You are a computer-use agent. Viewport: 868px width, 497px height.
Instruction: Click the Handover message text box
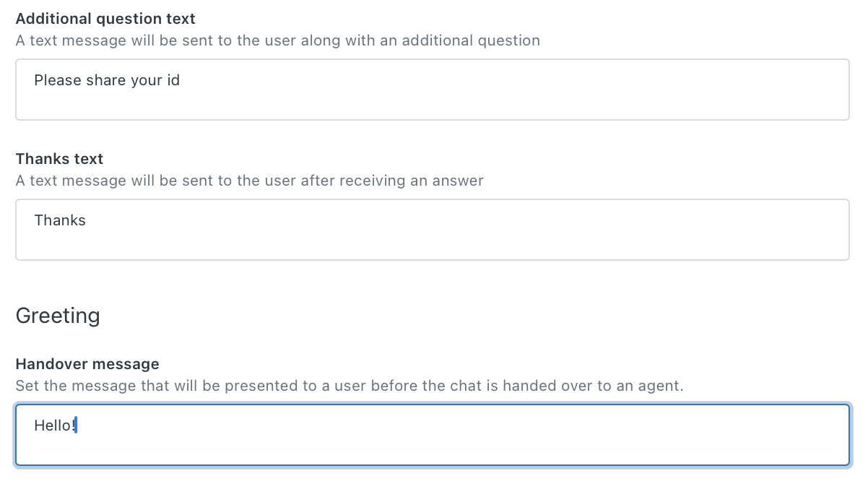432,435
